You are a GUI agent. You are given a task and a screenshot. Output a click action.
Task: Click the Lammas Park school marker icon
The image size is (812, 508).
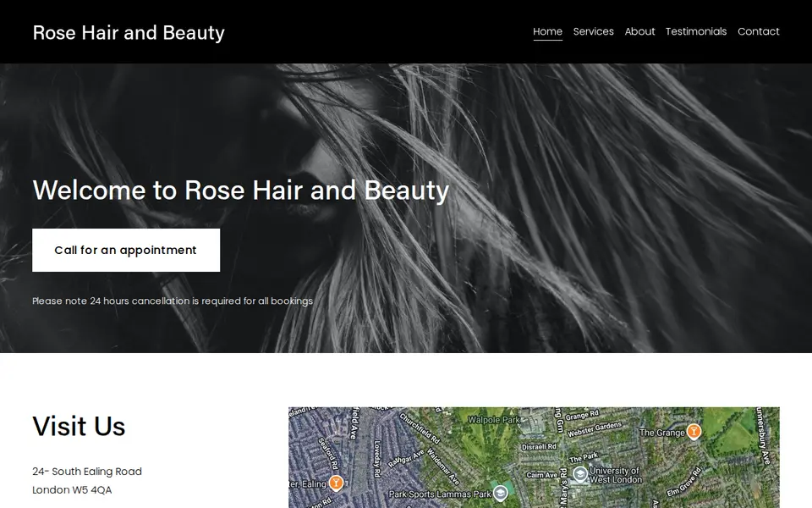pos(500,493)
